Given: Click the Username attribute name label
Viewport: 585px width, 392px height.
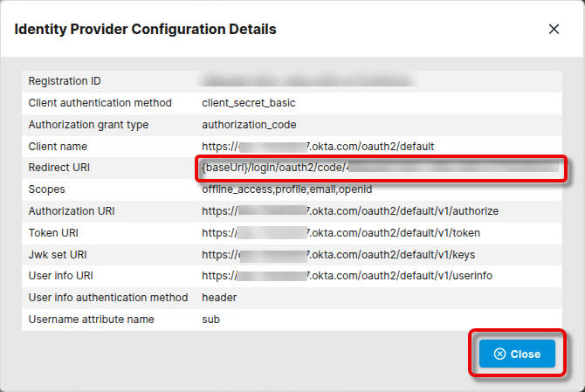Looking at the screenshot, I should click(91, 320).
